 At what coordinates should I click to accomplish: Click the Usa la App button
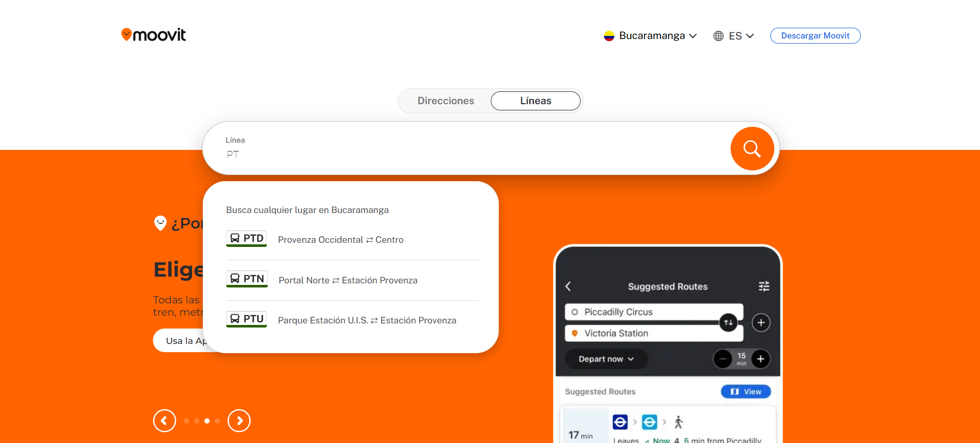point(180,341)
